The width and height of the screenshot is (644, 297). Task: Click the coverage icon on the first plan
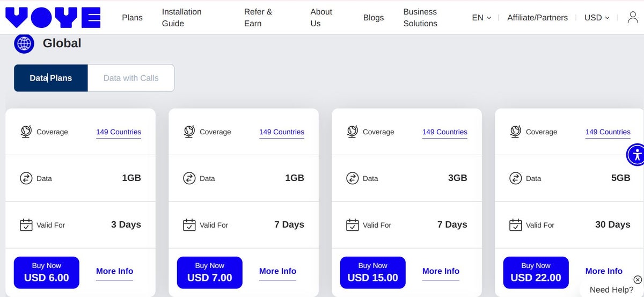(x=26, y=132)
